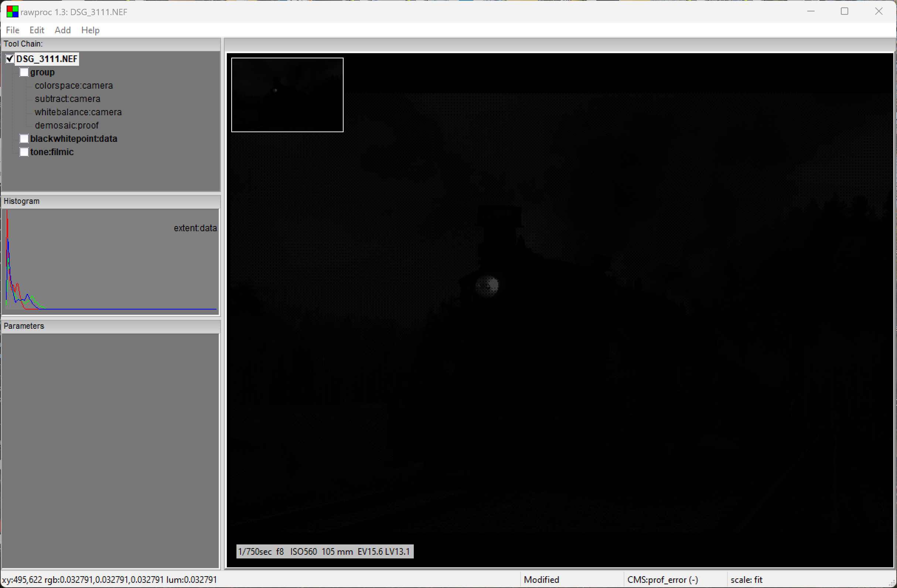Enable the group checkbox

24,72
